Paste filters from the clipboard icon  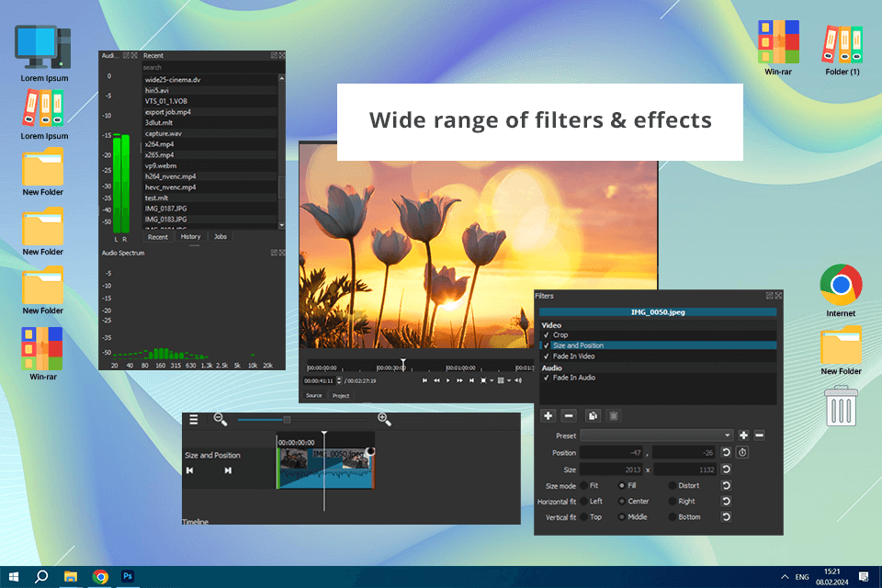click(614, 416)
